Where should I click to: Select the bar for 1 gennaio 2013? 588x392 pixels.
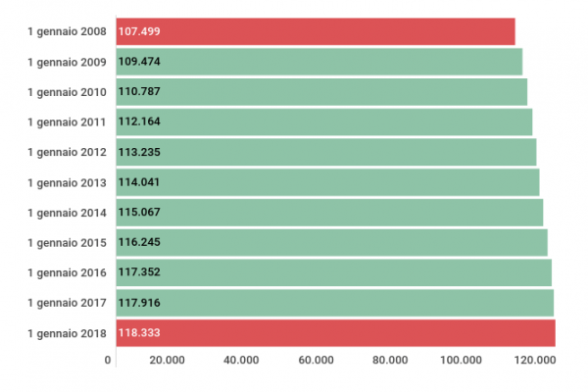[x=327, y=182]
